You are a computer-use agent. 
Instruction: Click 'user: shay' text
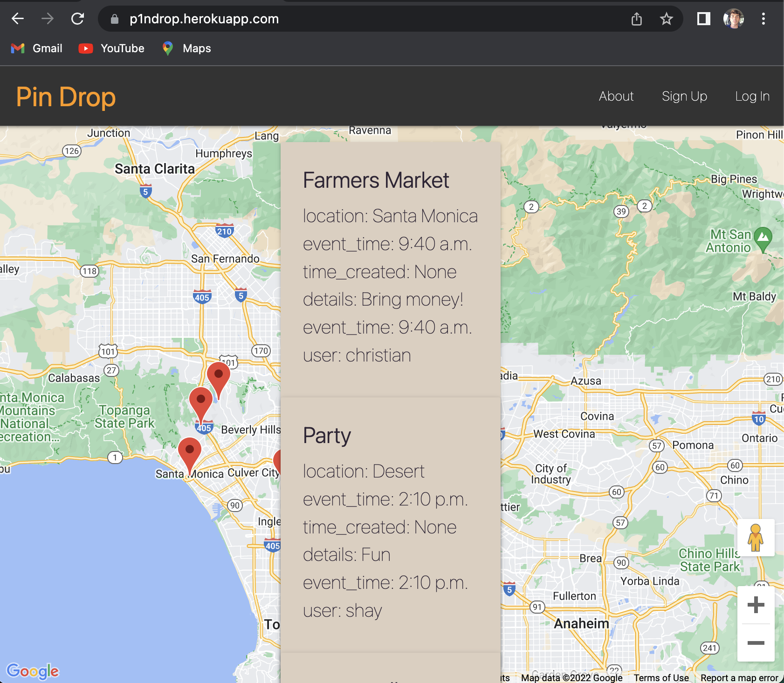(x=342, y=611)
